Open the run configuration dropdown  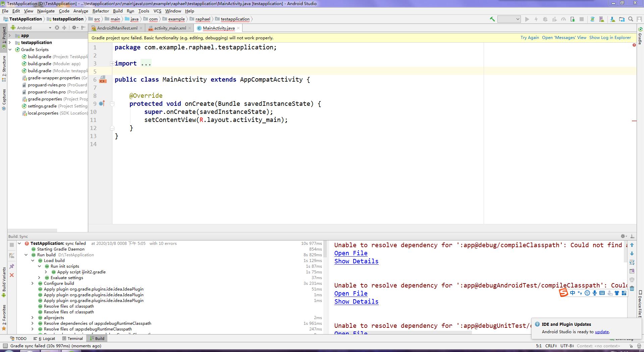[509, 19]
